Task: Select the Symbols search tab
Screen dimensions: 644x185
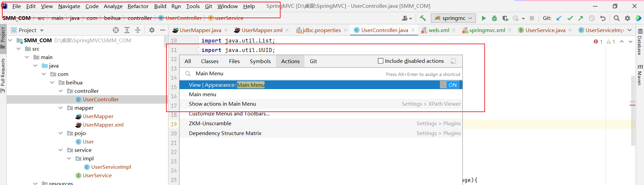Action: [x=260, y=61]
